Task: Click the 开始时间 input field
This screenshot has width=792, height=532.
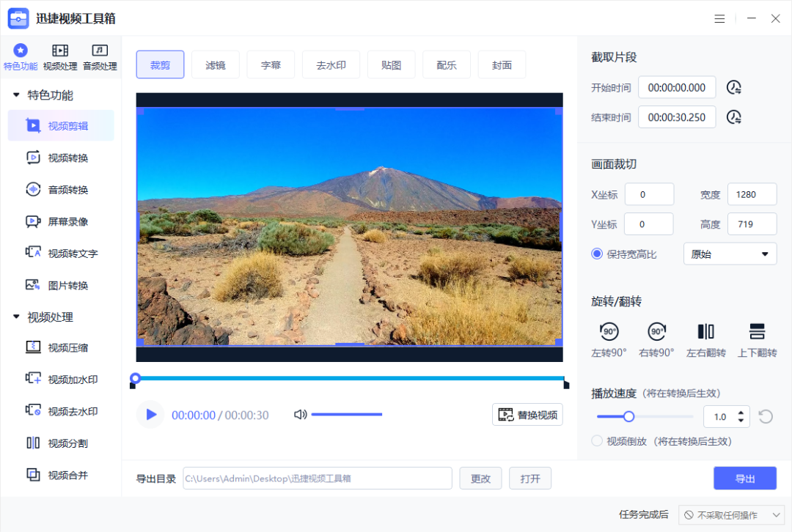Action: pyautogui.click(x=677, y=87)
